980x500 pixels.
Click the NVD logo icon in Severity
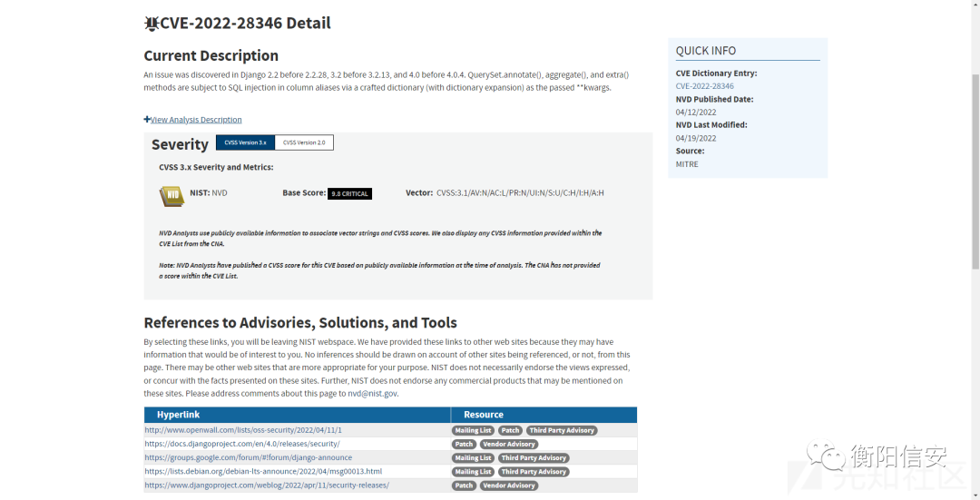[171, 196]
